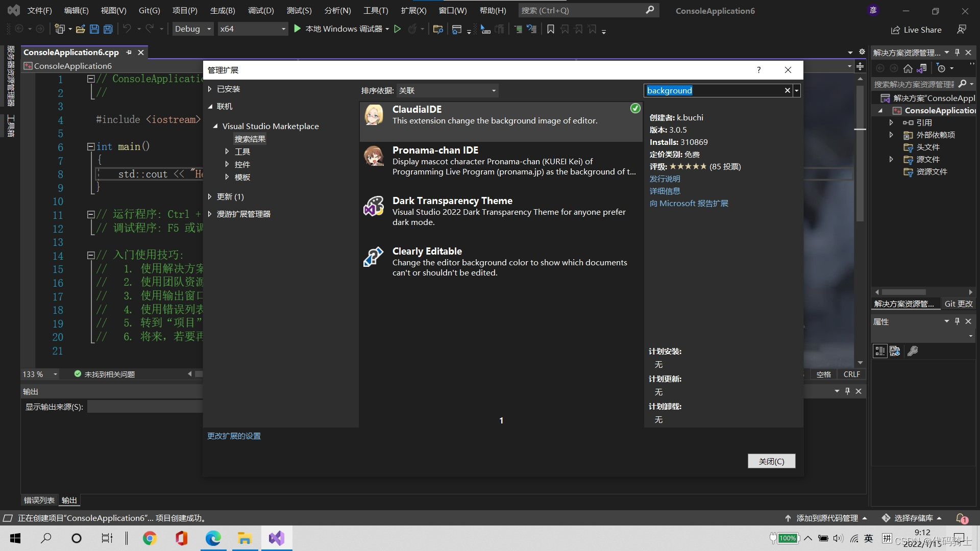Click the Save file toolbar icon
980x551 pixels.
pyautogui.click(x=94, y=29)
